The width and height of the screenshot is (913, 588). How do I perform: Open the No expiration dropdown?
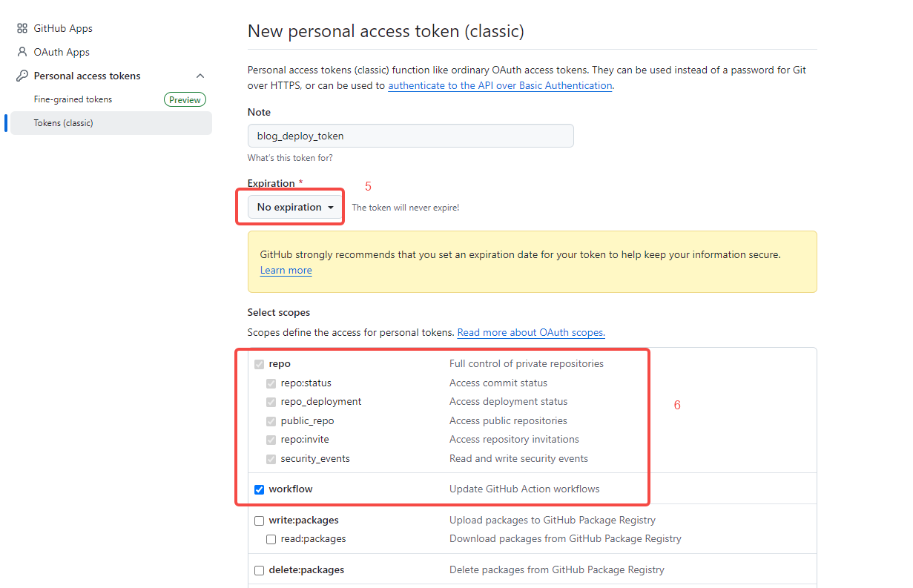coord(294,208)
